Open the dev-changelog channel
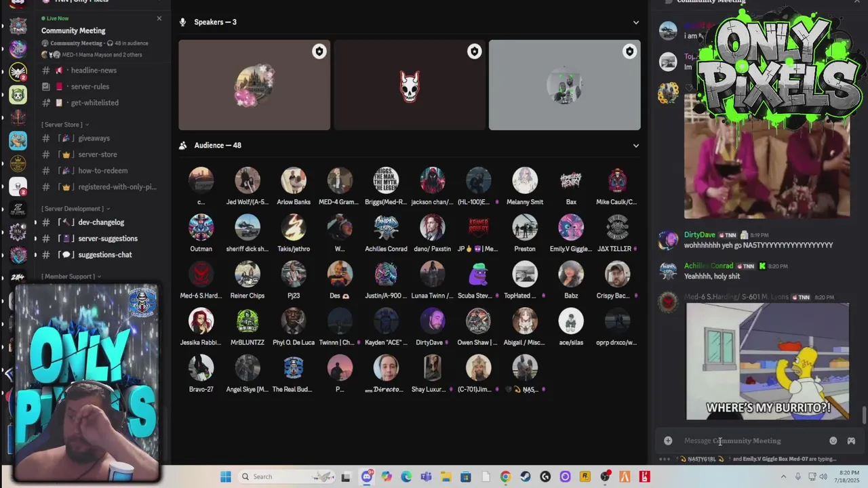Image resolution: width=868 pixels, height=488 pixels. click(102, 222)
